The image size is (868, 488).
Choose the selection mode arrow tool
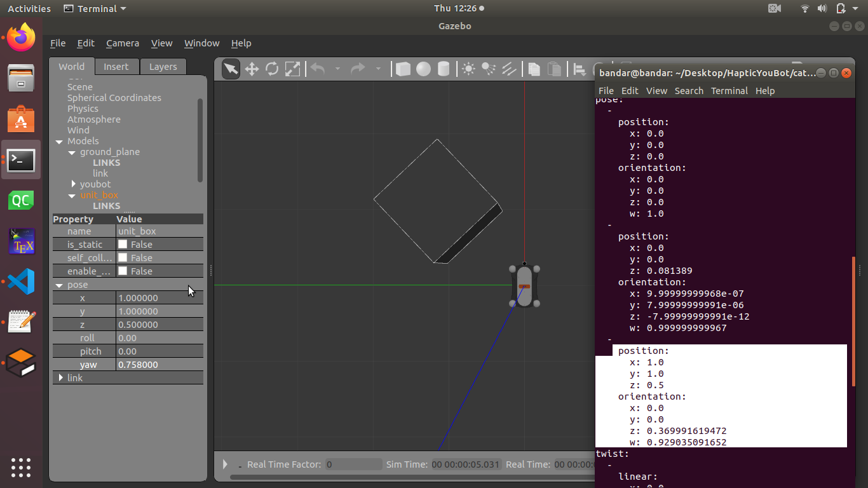click(x=231, y=69)
